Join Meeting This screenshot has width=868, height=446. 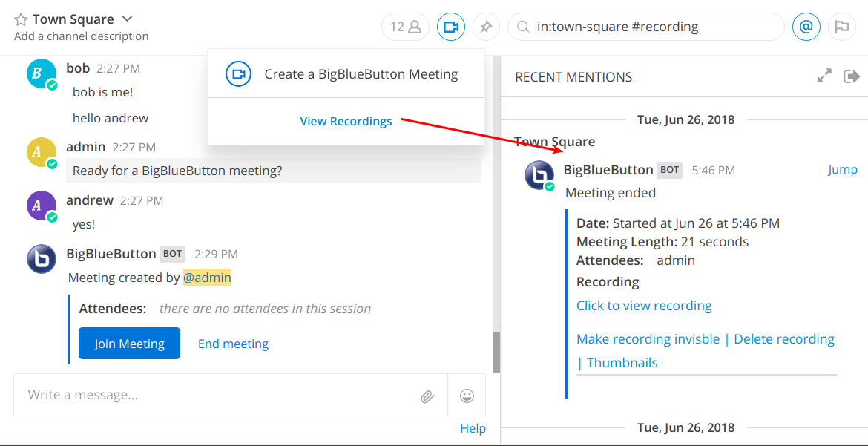tap(129, 344)
